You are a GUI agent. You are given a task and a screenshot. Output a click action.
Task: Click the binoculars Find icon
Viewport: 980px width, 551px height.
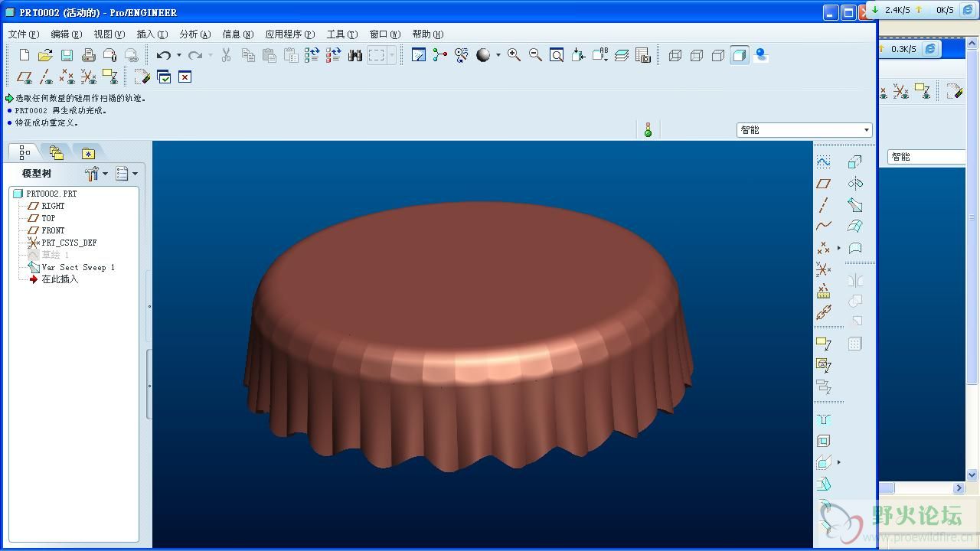pyautogui.click(x=355, y=55)
